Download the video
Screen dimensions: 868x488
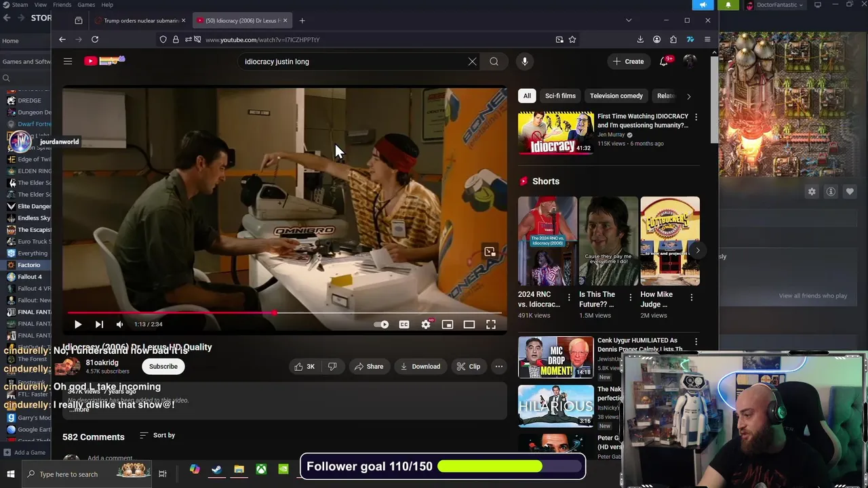pyautogui.click(x=420, y=367)
